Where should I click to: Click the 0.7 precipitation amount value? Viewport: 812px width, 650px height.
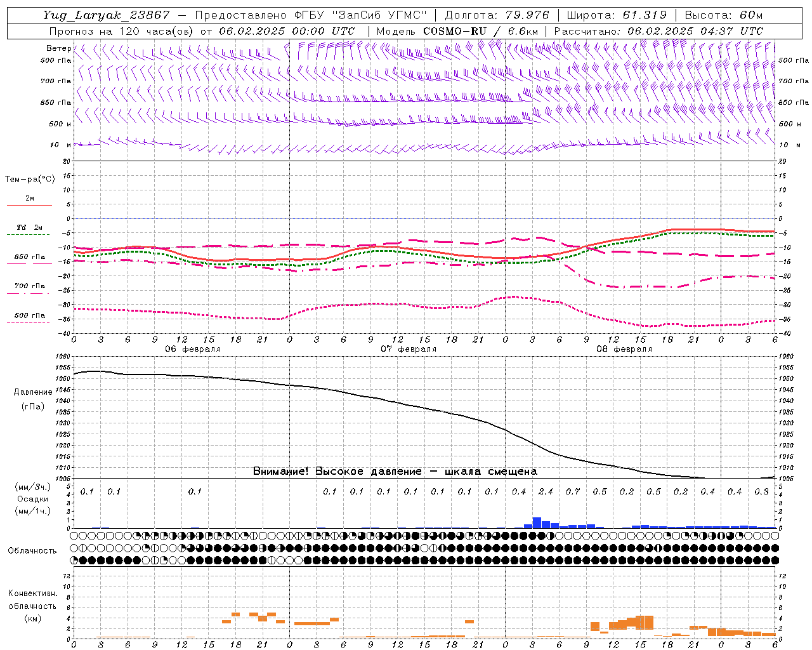[x=573, y=491]
